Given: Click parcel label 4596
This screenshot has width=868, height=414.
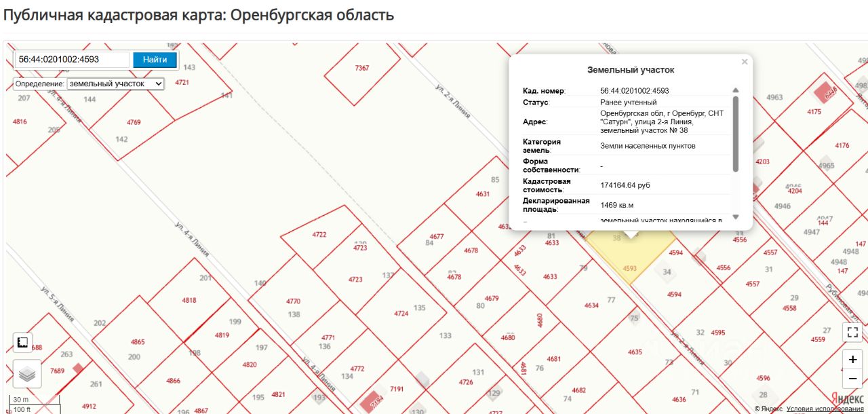Looking at the screenshot, I should 764,378.
